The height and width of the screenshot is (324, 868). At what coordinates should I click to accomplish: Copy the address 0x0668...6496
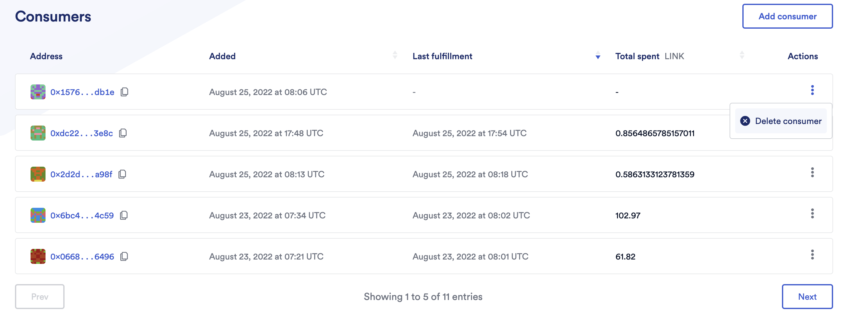pyautogui.click(x=124, y=256)
